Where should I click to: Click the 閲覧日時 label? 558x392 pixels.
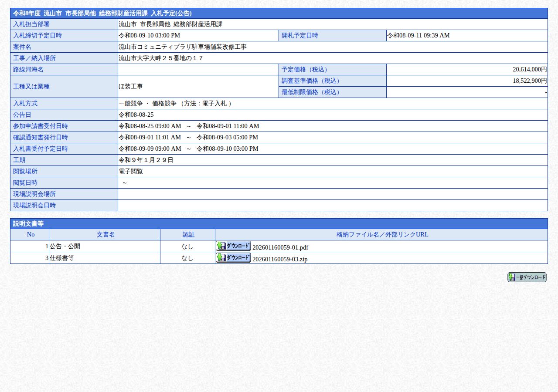click(25, 183)
